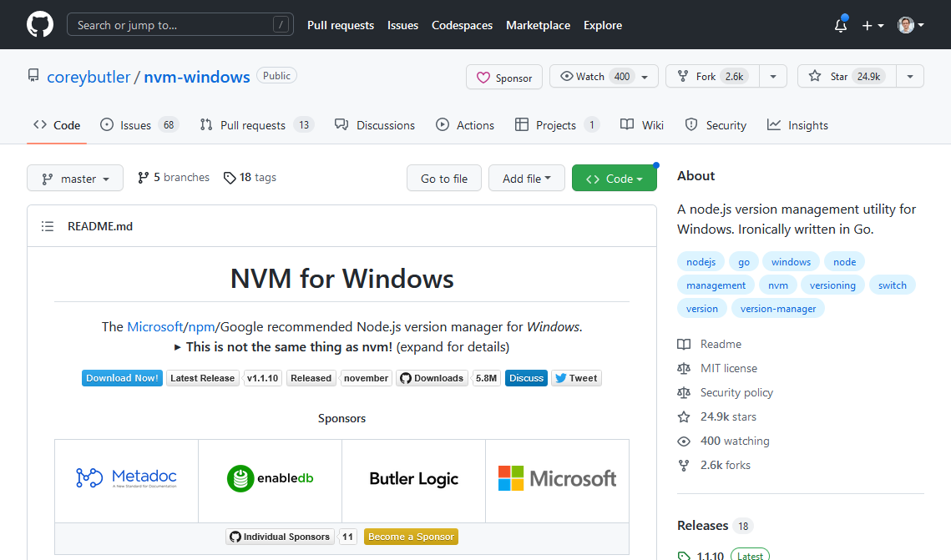Switch to the Actions tab
Image resolution: width=951 pixels, height=560 pixels.
(x=465, y=125)
